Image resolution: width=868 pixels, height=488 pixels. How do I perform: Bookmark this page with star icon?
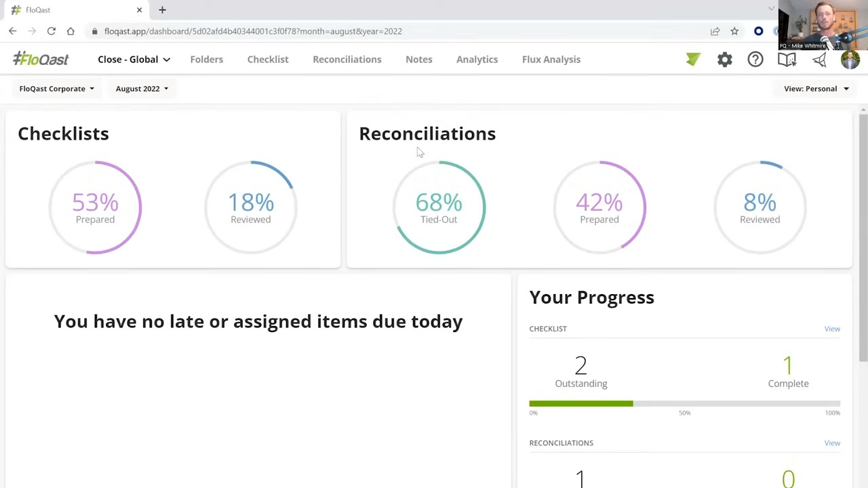click(x=734, y=31)
